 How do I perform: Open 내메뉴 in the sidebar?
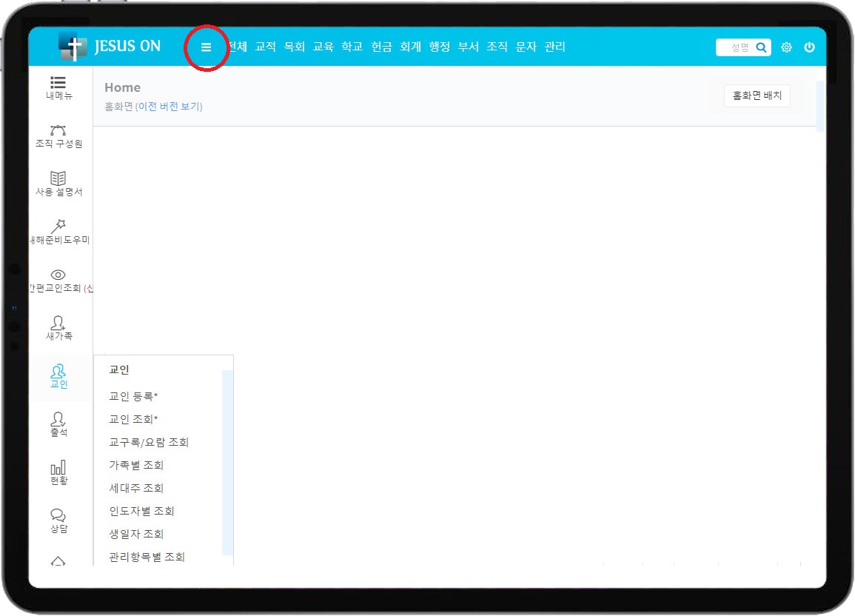click(58, 87)
